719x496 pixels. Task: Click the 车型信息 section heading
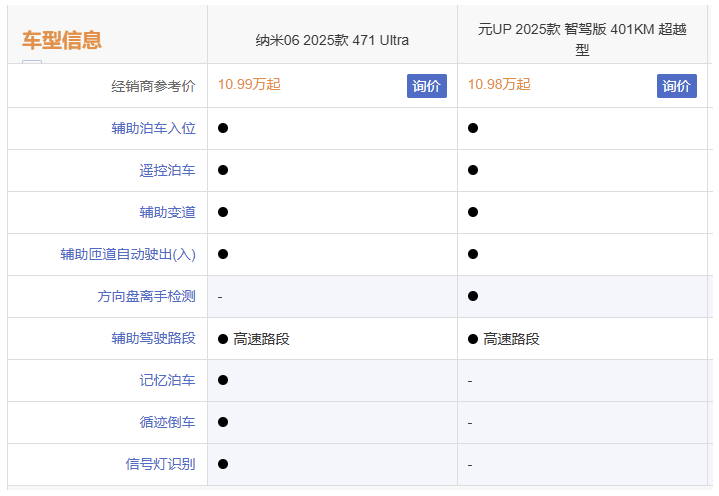pyautogui.click(x=62, y=40)
